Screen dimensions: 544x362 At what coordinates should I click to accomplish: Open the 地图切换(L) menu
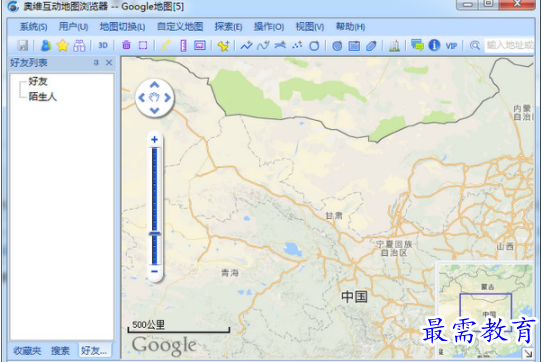[122, 27]
